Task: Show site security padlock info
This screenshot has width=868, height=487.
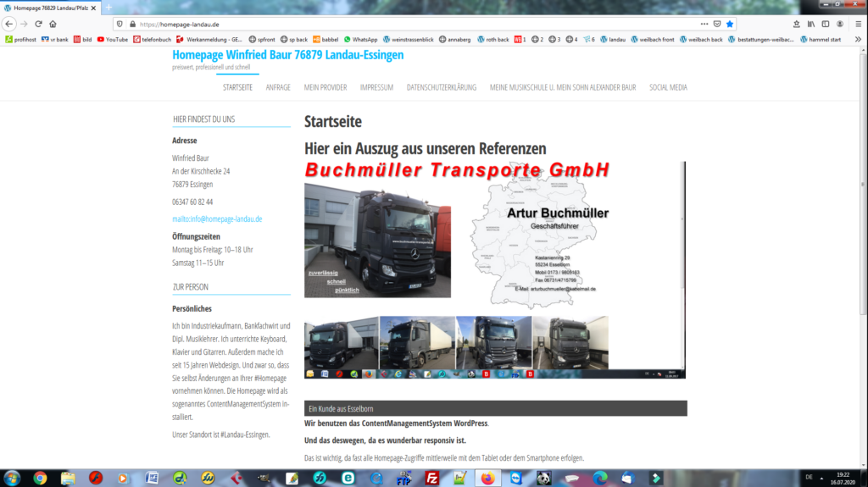Action: coord(132,25)
